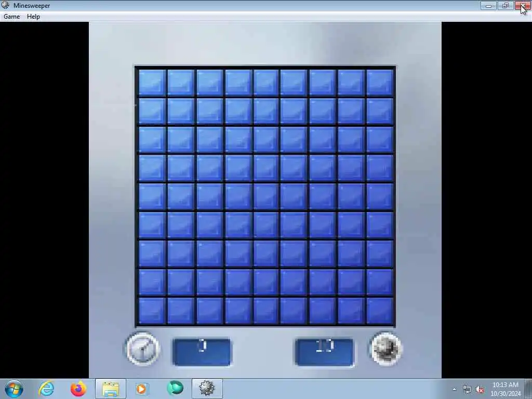
Task: Click the remaining mines display showing 10
Action: tap(324, 352)
